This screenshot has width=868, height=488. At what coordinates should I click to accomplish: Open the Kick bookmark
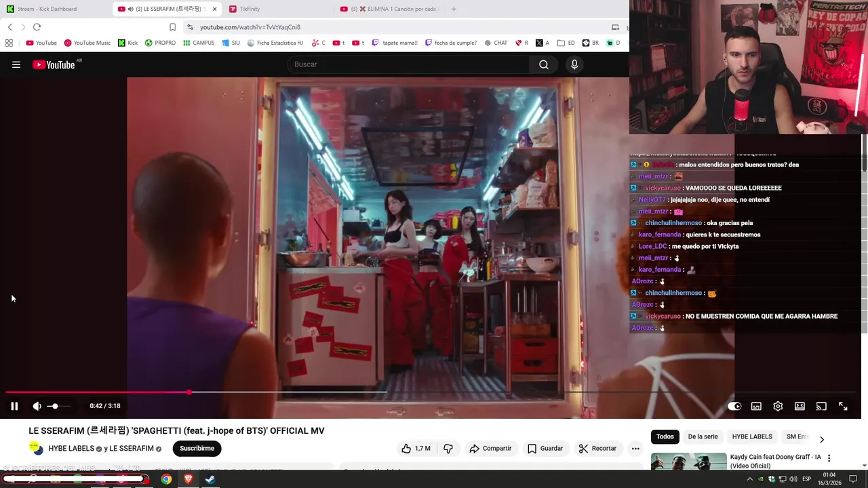pos(127,43)
